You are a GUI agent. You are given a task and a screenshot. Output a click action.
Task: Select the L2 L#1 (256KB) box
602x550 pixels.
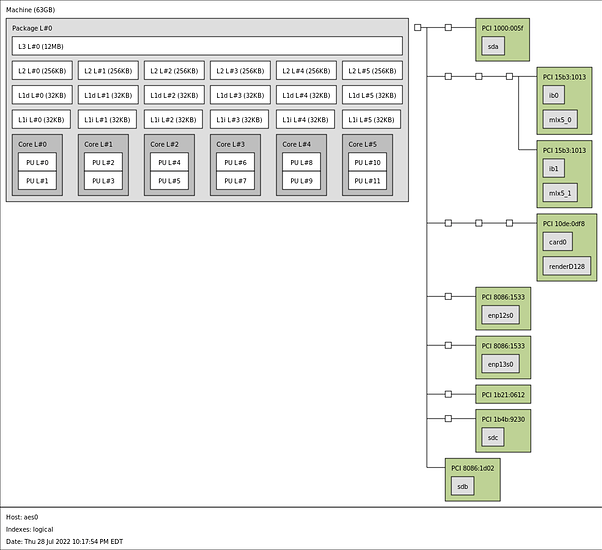(x=108, y=71)
